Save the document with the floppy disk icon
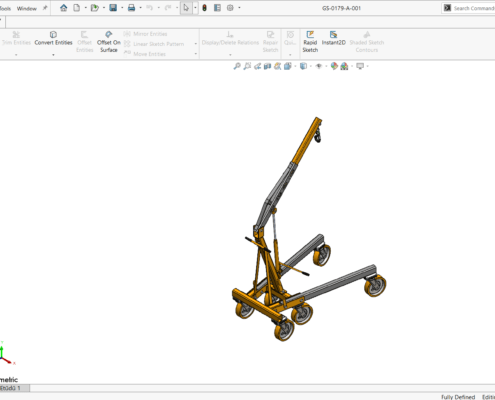This screenshot has height=400, width=495. (113, 8)
